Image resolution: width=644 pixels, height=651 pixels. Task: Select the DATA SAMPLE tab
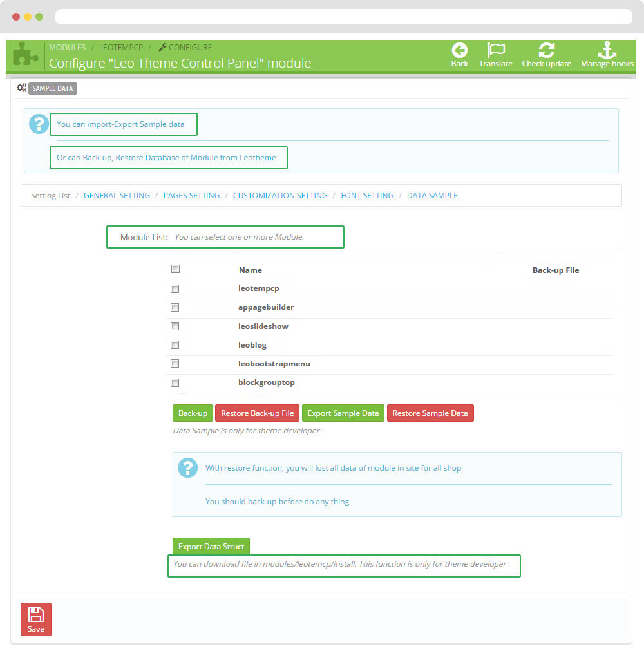point(432,196)
